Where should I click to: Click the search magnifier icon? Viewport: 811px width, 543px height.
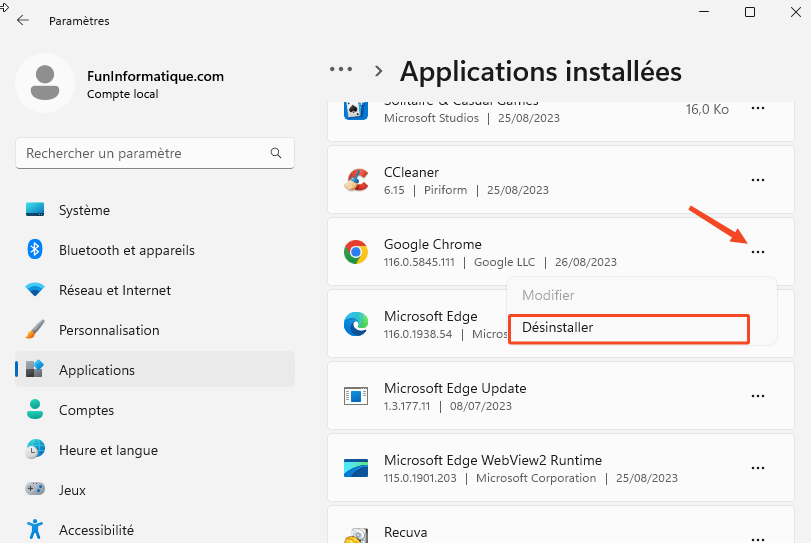(276, 154)
